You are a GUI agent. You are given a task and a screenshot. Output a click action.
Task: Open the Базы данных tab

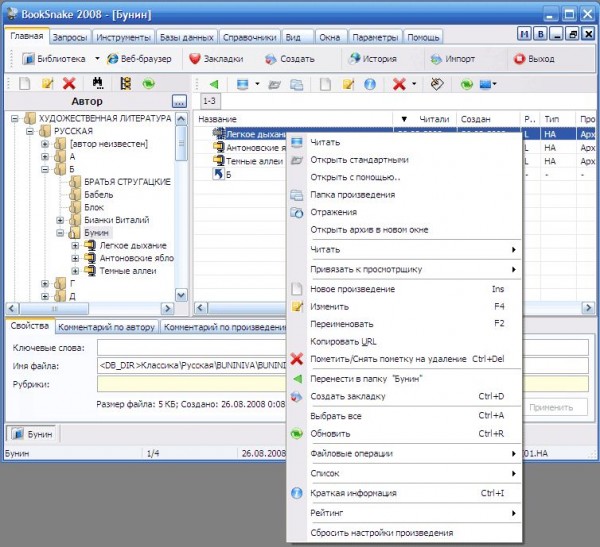pyautogui.click(x=186, y=37)
